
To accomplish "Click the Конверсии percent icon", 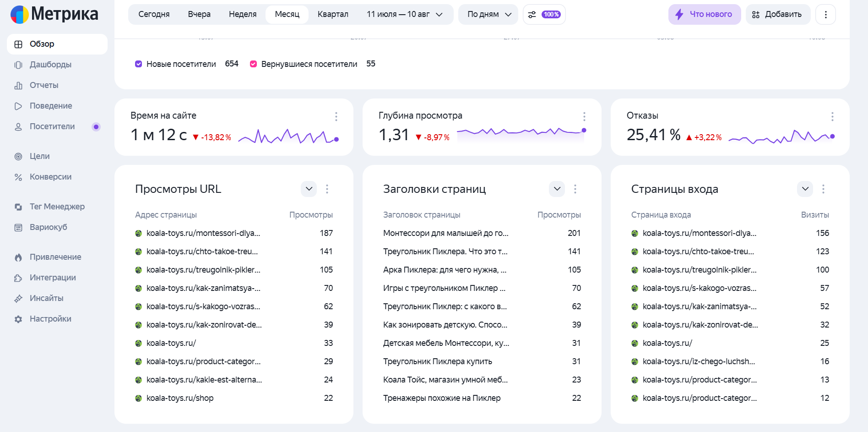I will tap(18, 177).
